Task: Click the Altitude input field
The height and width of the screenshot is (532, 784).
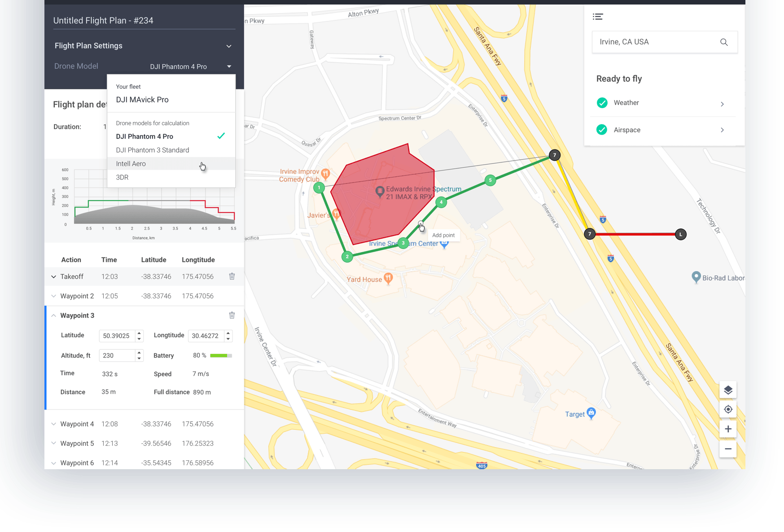Action: coord(117,356)
